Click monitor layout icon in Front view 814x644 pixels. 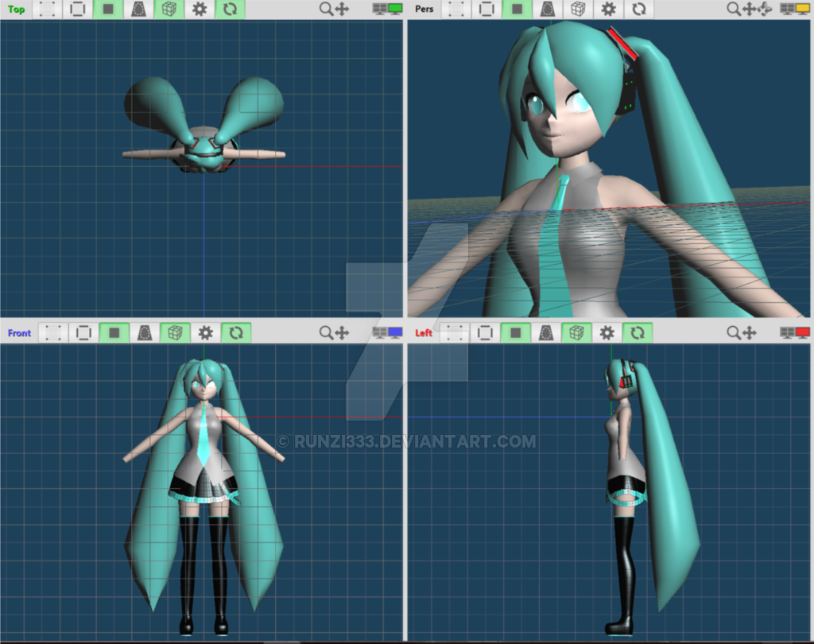pyautogui.click(x=380, y=332)
